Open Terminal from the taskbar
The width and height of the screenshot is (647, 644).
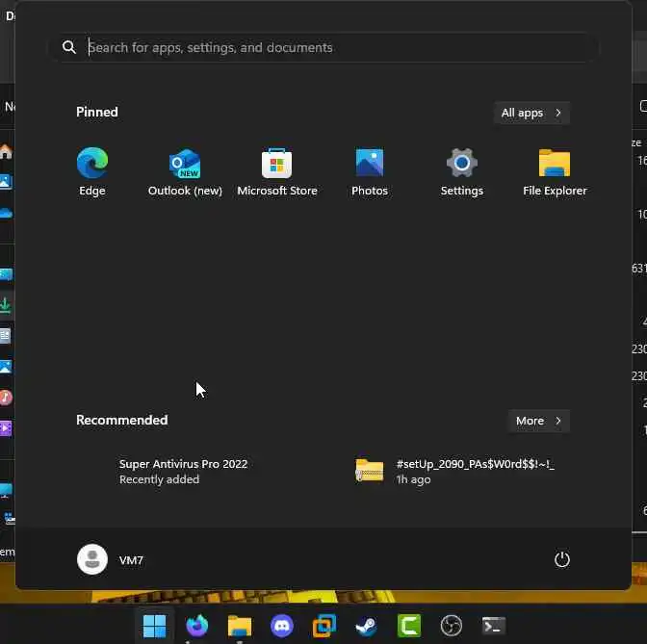(494, 626)
